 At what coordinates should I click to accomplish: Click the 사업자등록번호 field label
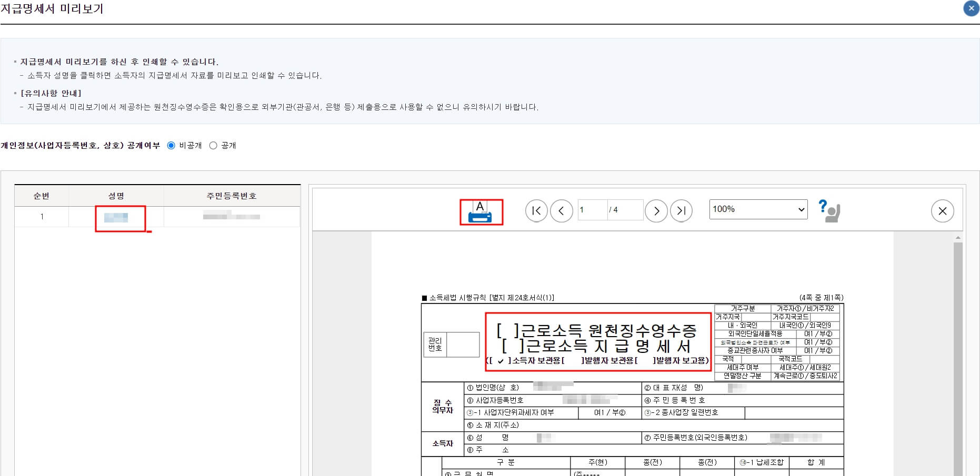(495, 400)
